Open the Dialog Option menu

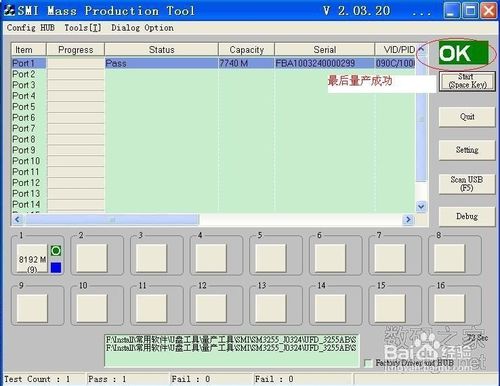(142, 28)
